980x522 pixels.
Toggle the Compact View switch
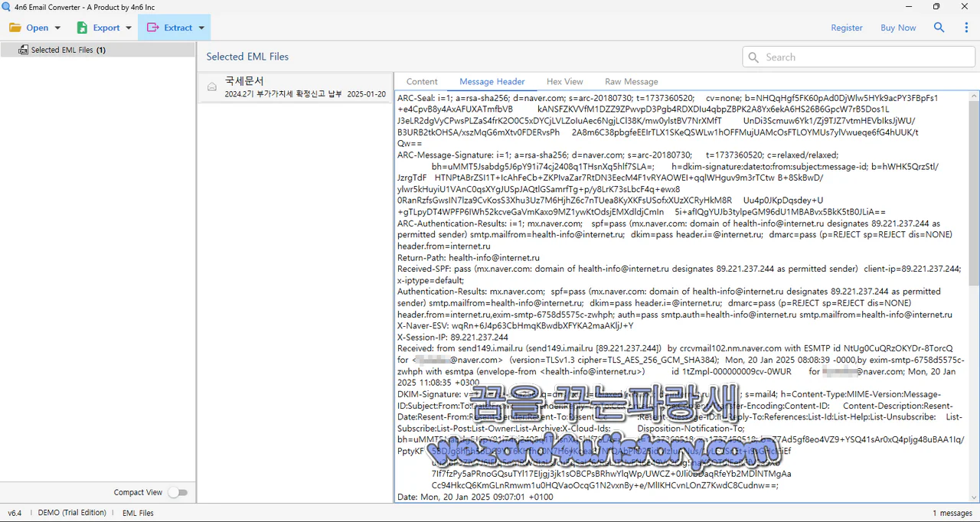pos(178,492)
